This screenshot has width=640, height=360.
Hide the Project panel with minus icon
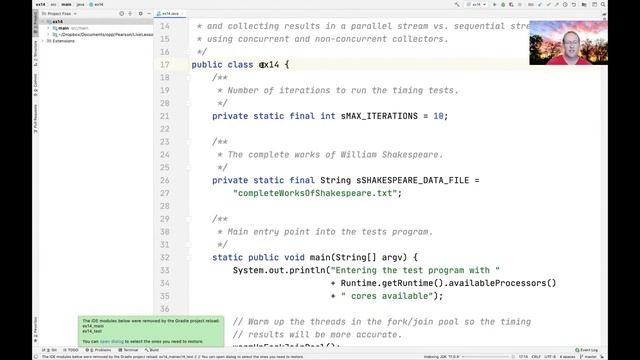tap(149, 13)
